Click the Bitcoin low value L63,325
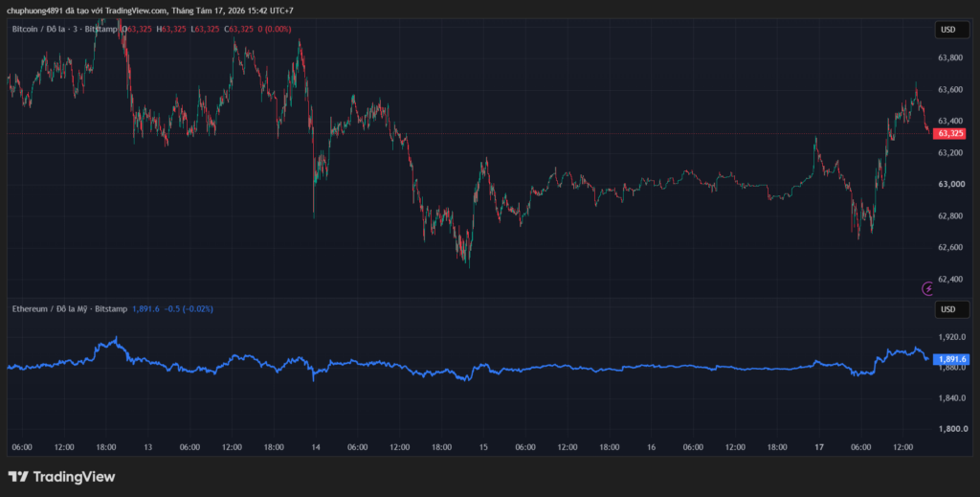 (x=205, y=29)
